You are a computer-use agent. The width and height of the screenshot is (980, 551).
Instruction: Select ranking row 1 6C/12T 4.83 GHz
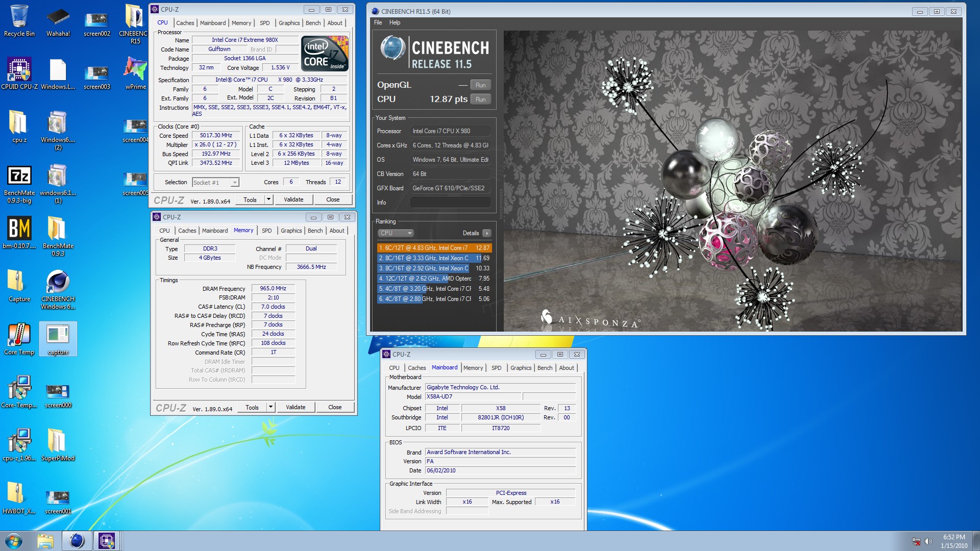pyautogui.click(x=434, y=248)
